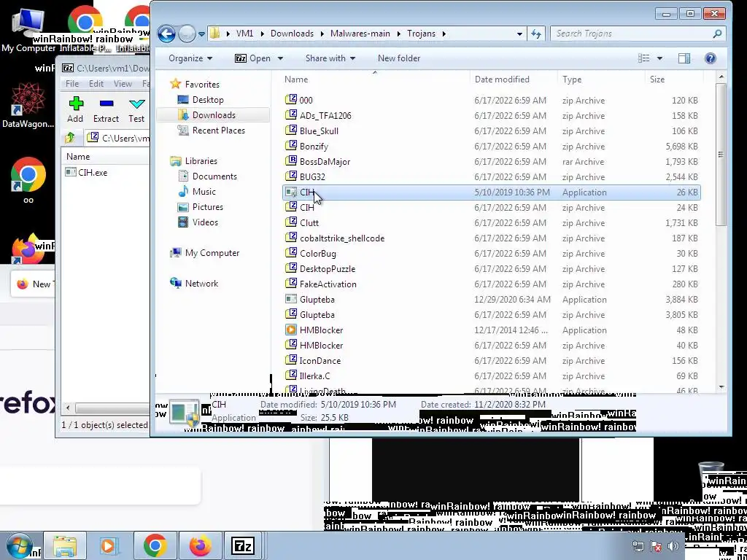The width and height of the screenshot is (747, 560).
Task: Click the Back navigation arrow in Explorer
Action: (x=166, y=34)
